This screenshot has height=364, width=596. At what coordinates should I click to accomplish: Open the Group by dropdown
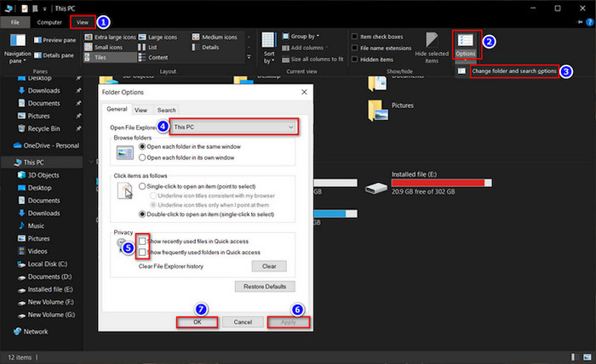point(301,37)
